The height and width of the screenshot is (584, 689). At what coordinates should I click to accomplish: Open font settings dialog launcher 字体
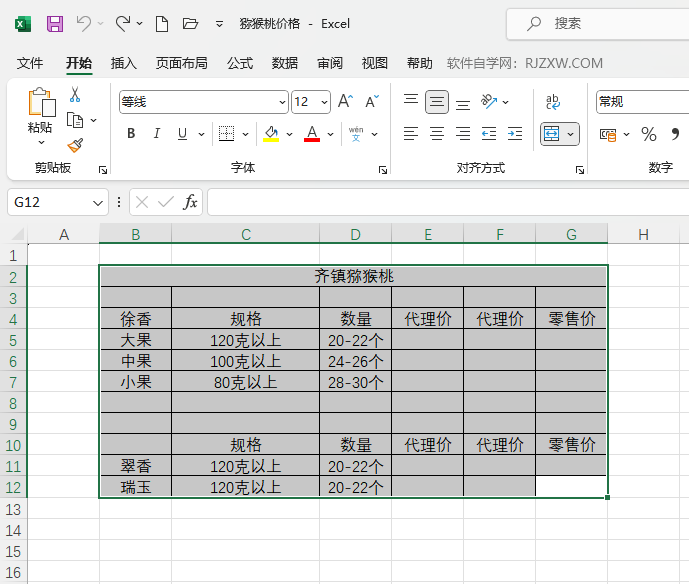[x=383, y=170]
